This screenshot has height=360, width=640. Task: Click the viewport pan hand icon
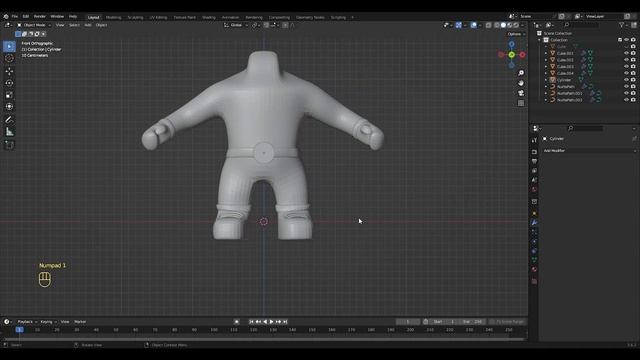coord(521,83)
